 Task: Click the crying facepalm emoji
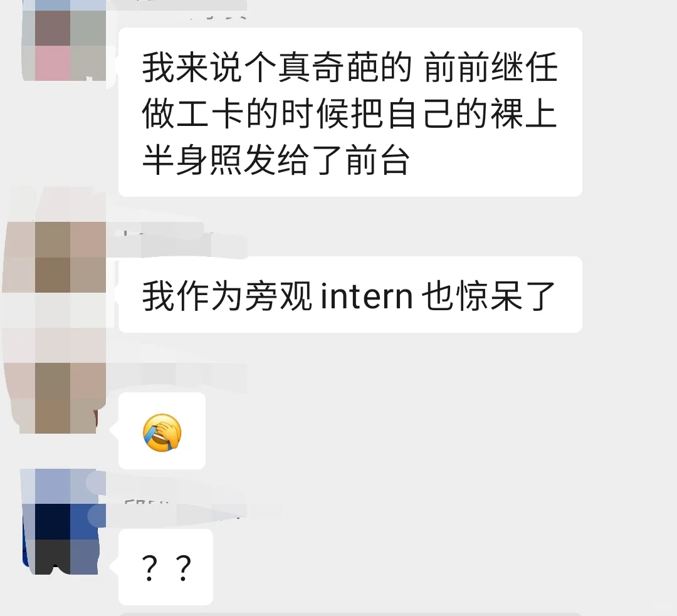[162, 432]
